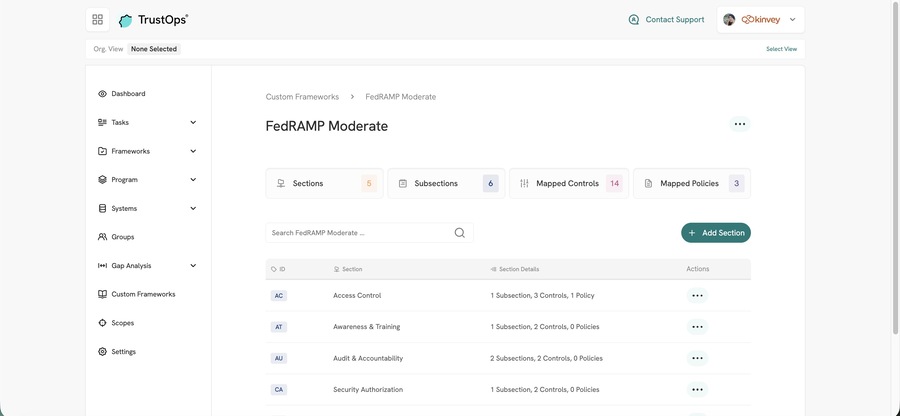Screen dimensions: 900x416
Task: Click the Settings gear icon
Action: (102, 352)
